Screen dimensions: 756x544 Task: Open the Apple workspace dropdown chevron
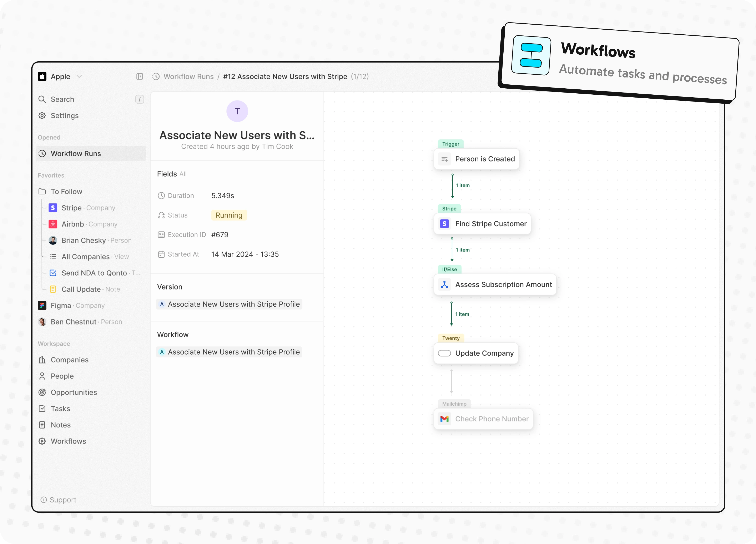point(79,76)
